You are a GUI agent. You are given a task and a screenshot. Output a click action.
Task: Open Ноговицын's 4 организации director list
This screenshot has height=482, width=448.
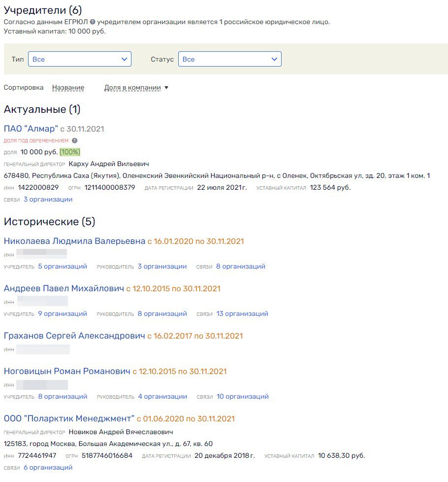162,396
